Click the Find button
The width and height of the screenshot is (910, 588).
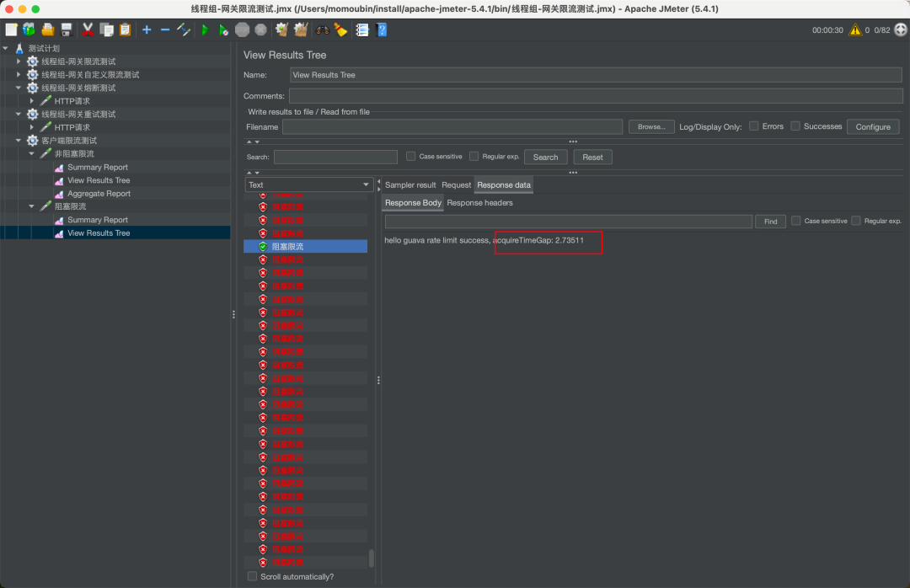770,222
